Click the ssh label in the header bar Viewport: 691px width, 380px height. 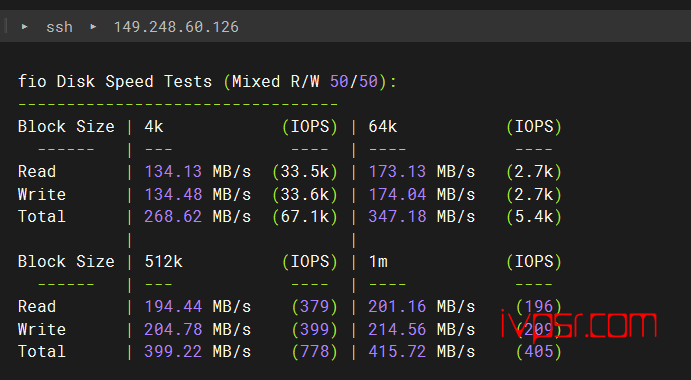pos(59,27)
